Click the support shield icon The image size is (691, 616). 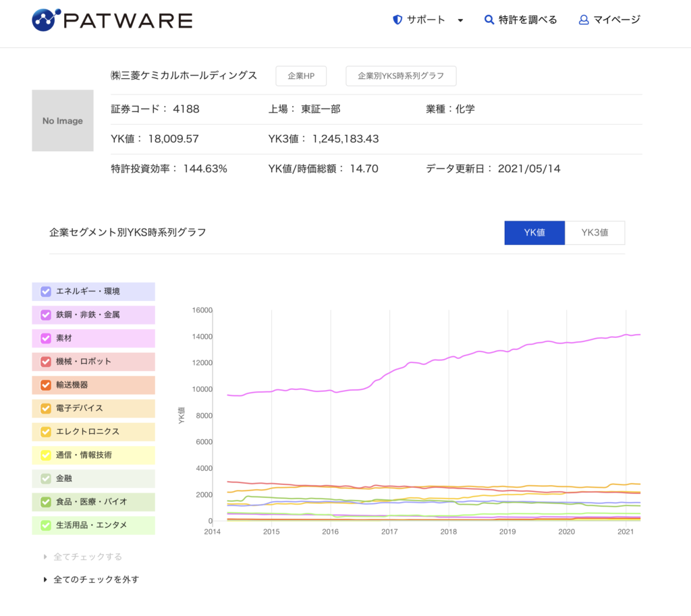coord(397,20)
